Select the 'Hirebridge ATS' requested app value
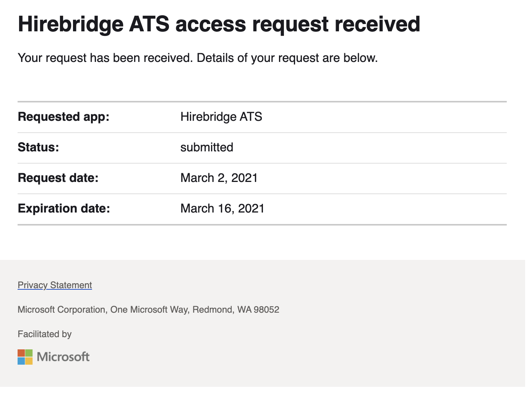This screenshot has height=396, width=532. pyautogui.click(x=221, y=117)
